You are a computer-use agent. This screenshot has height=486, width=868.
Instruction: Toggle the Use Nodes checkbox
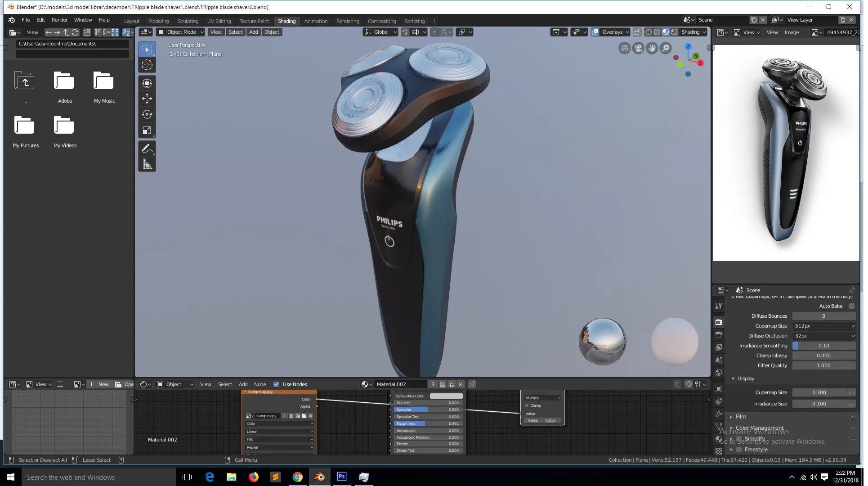[276, 384]
